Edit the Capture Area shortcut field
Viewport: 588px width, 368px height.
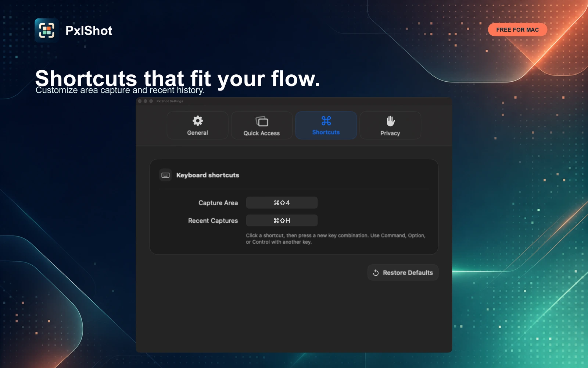click(x=282, y=203)
